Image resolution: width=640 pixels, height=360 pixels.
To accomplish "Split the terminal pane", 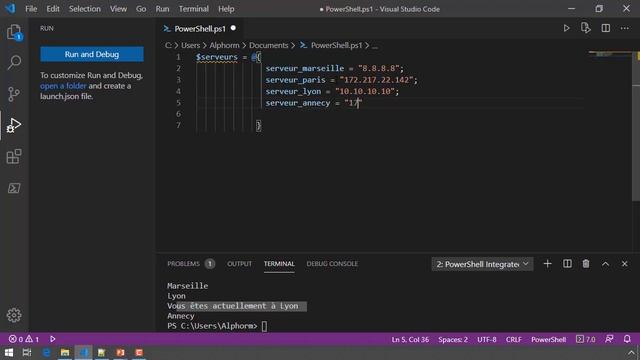I will coord(567,264).
